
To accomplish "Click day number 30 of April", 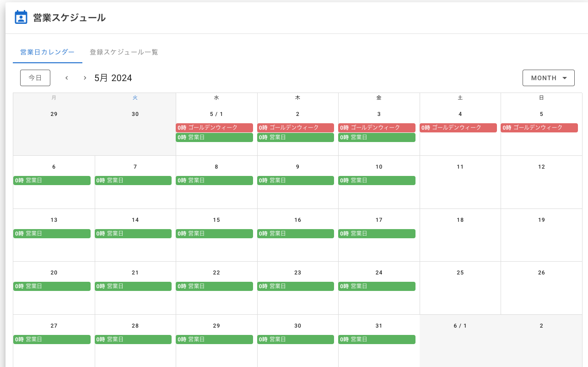I will (x=135, y=114).
